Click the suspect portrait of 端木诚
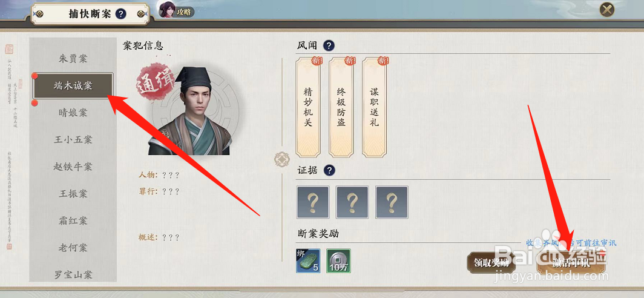 click(190, 111)
